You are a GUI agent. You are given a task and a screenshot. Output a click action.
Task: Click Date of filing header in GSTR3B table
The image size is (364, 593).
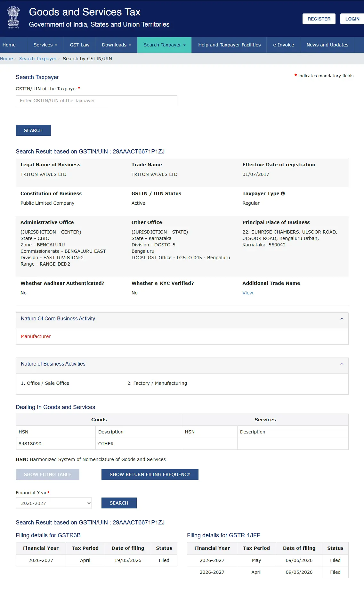[x=128, y=548]
